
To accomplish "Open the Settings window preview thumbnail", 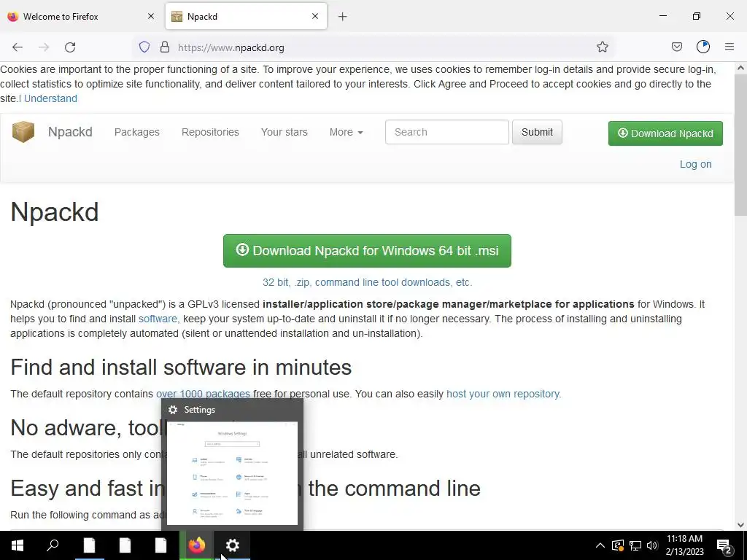I will (232, 472).
